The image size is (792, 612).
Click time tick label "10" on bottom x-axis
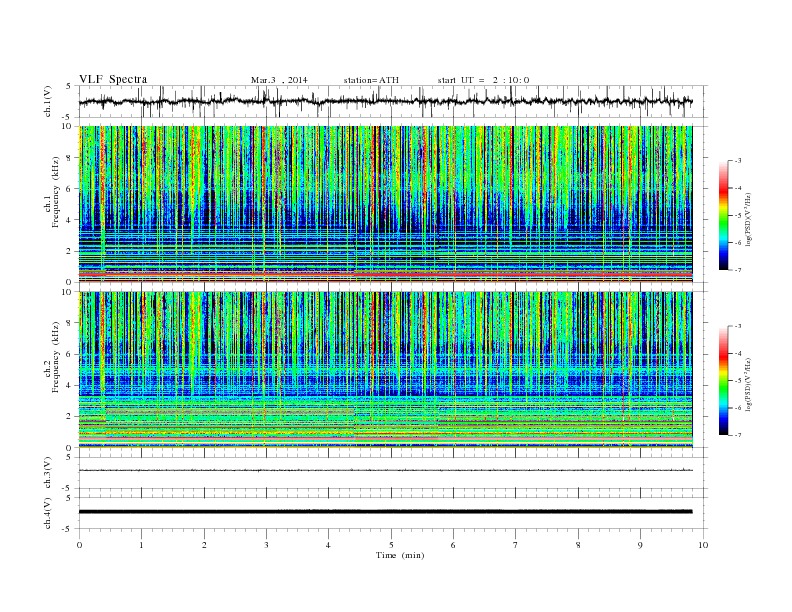[x=703, y=545]
